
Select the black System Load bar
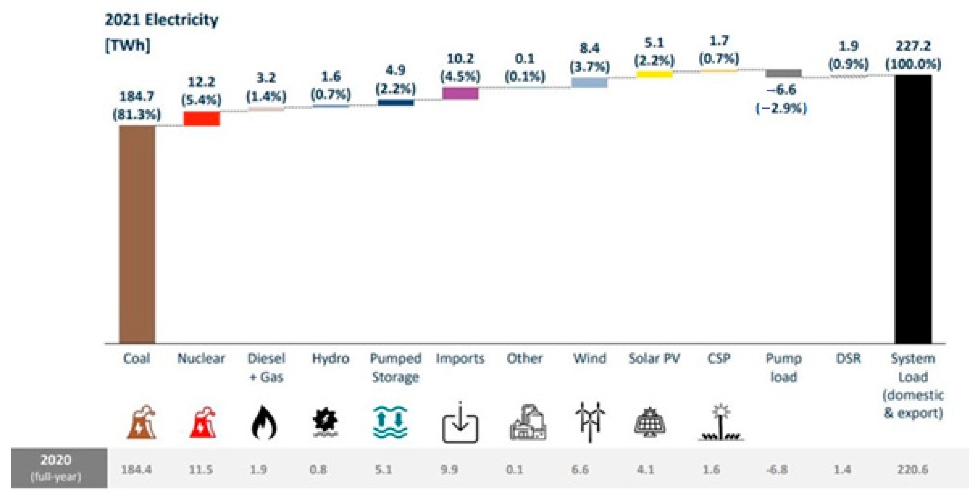tap(913, 209)
